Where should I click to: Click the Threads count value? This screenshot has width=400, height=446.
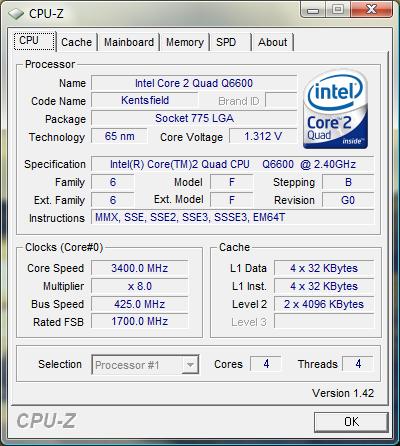[358, 364]
